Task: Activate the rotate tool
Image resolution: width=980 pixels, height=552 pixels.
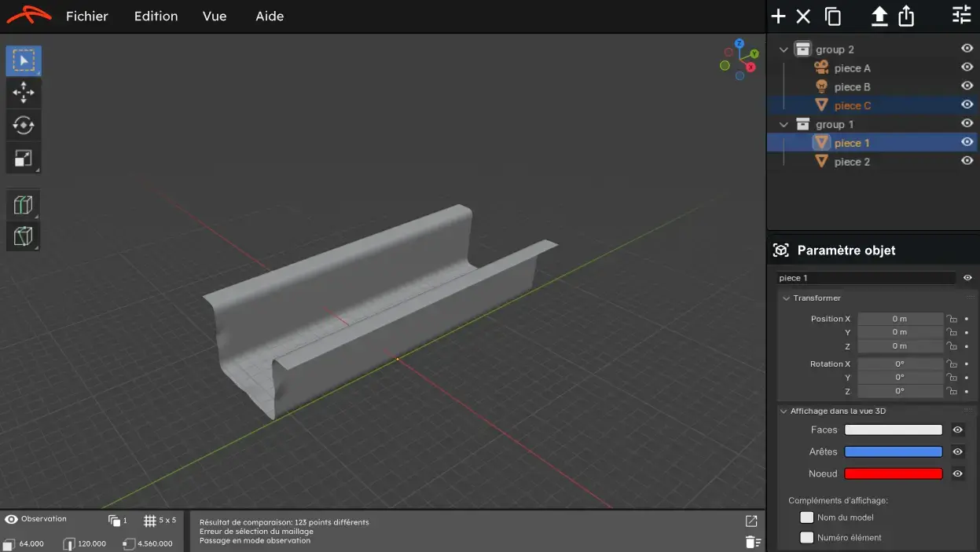Action: (x=24, y=125)
